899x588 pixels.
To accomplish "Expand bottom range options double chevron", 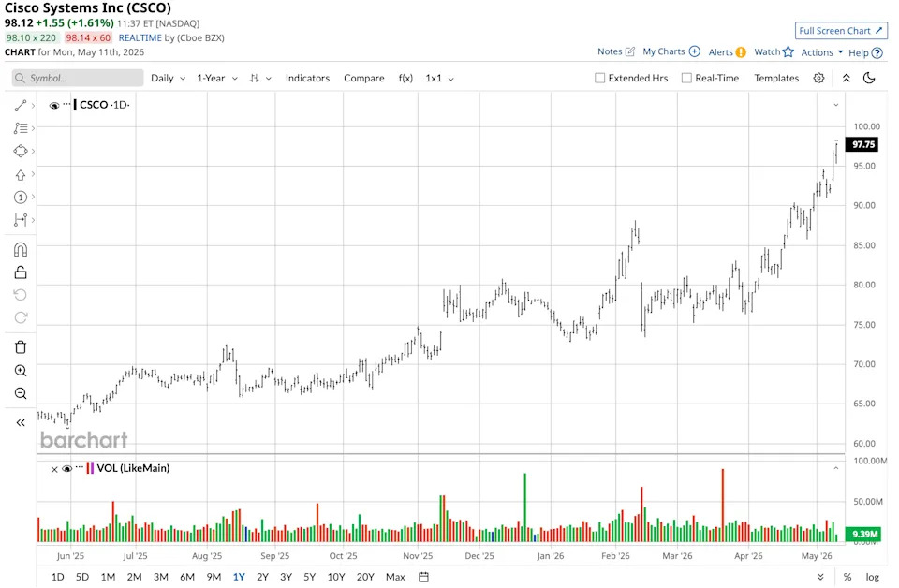I will [x=820, y=577].
